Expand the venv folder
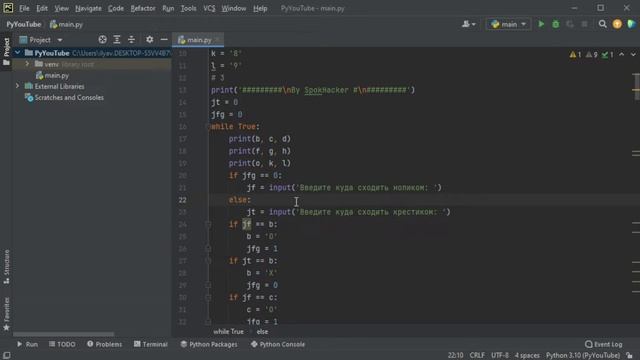 point(27,64)
